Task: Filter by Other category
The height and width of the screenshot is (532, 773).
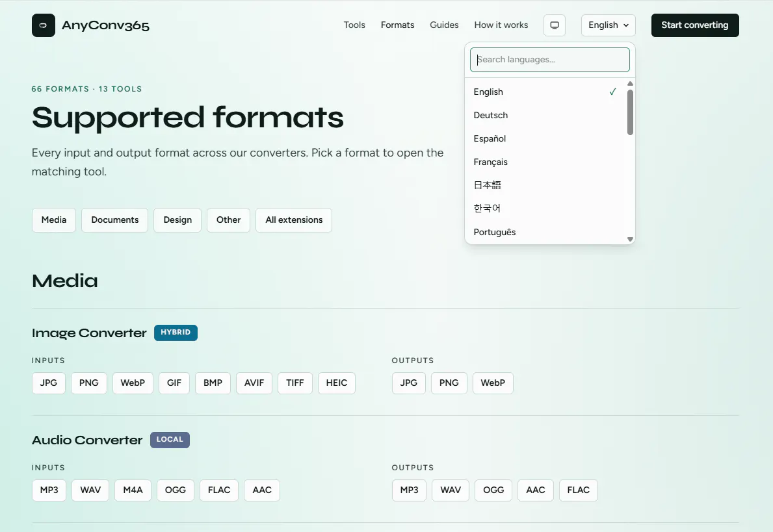Action: (x=228, y=220)
